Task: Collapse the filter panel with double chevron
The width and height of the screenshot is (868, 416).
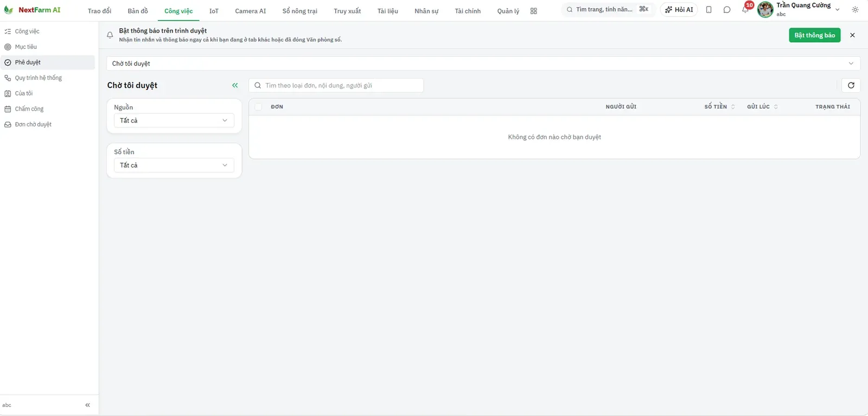Action: (235, 85)
